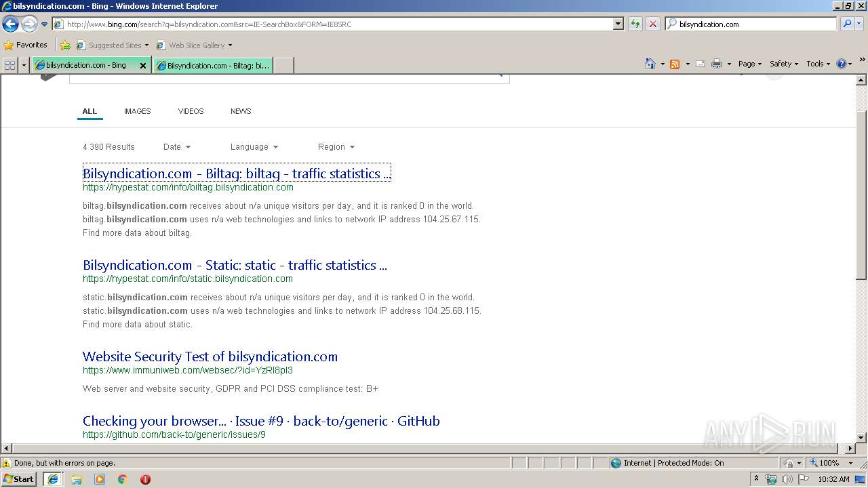The width and height of the screenshot is (868, 488).
Task: Click the immuniweb.com/websec green URL
Action: point(188,371)
